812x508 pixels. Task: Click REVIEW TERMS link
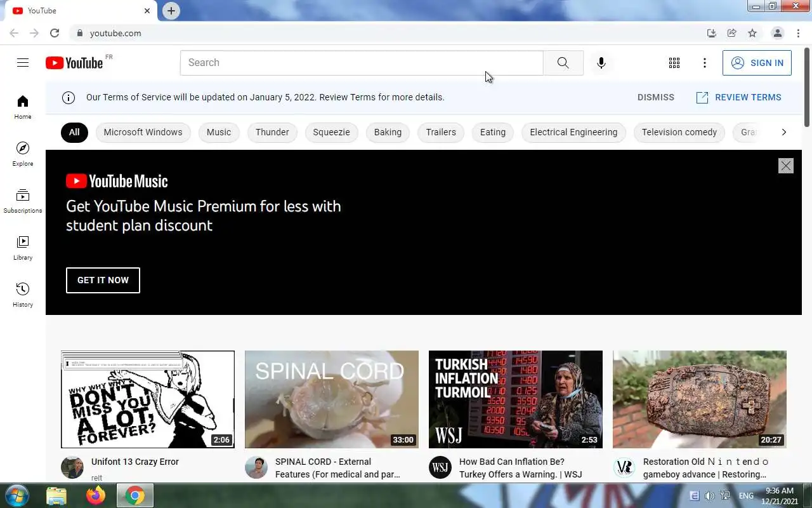pos(738,97)
